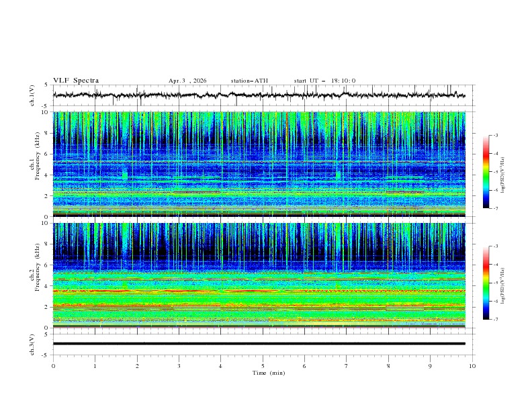Click the time axis tick label "7"
This screenshot has width=532, height=411.
coord(347,366)
